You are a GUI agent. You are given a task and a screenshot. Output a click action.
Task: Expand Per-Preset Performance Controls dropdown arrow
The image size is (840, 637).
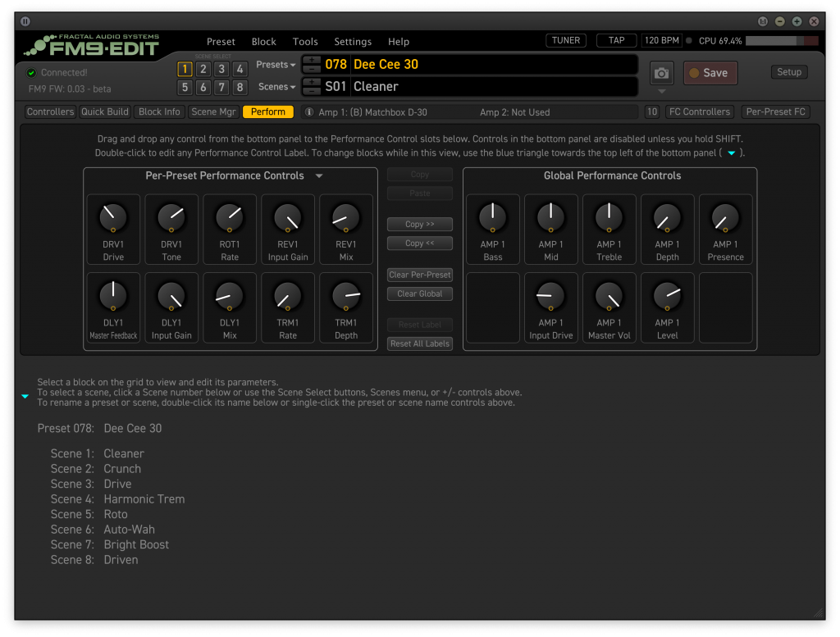(x=319, y=176)
